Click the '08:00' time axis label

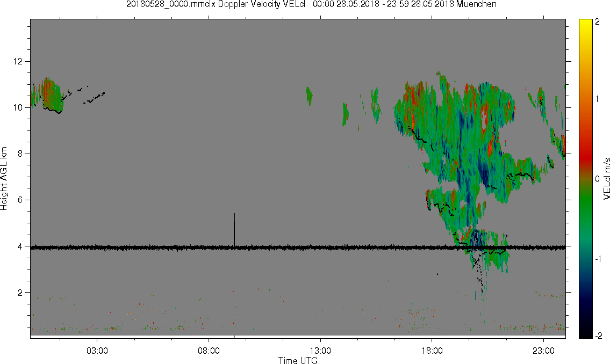(209, 351)
